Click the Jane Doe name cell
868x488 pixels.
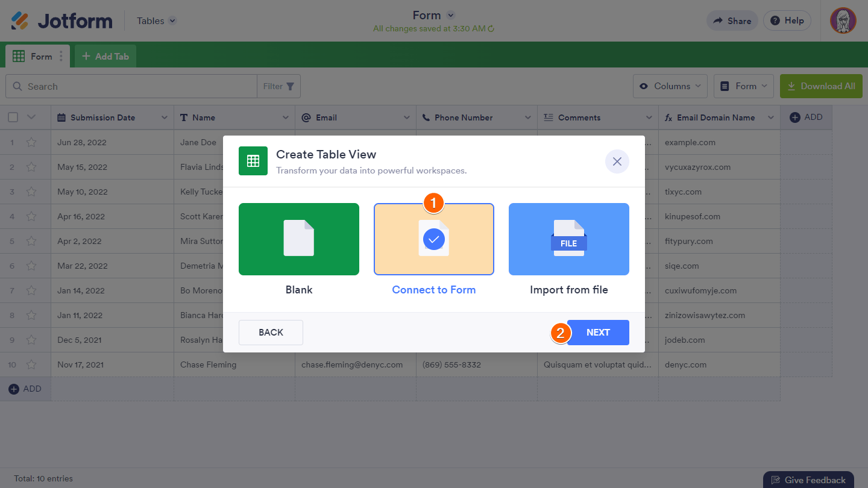[x=199, y=143]
